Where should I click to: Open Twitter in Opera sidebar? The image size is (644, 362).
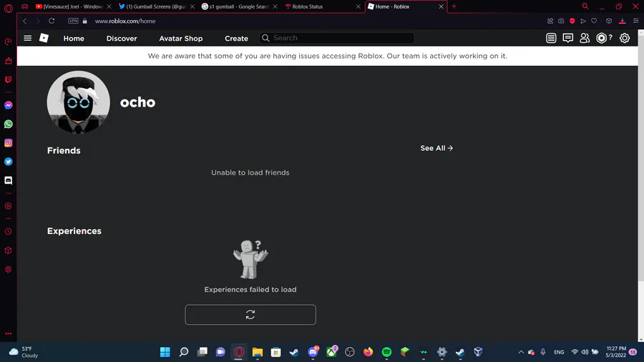coord(8,162)
